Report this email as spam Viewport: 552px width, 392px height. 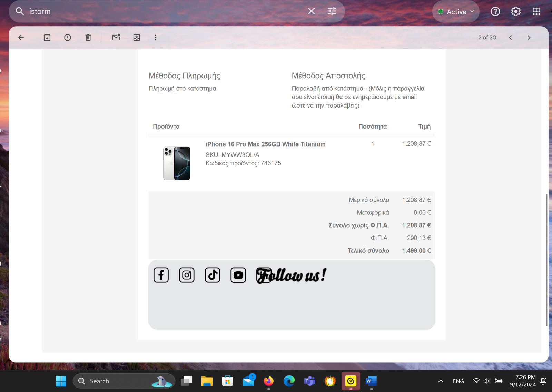coord(68,38)
